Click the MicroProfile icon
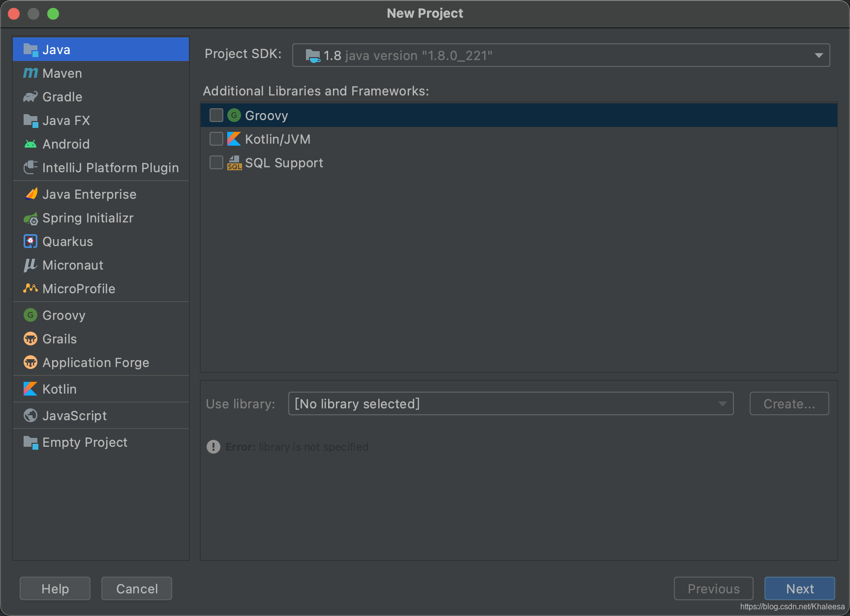Screen dimensions: 850x616 [x=30, y=289]
